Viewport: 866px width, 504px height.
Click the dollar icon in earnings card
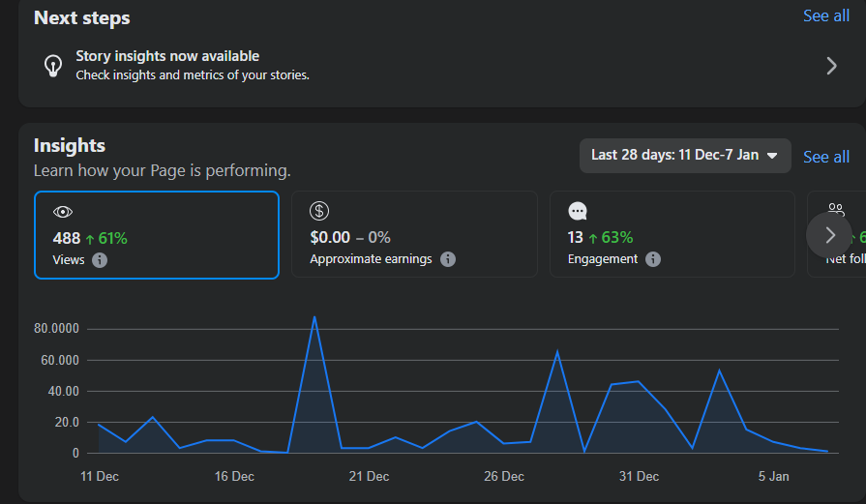[x=319, y=211]
